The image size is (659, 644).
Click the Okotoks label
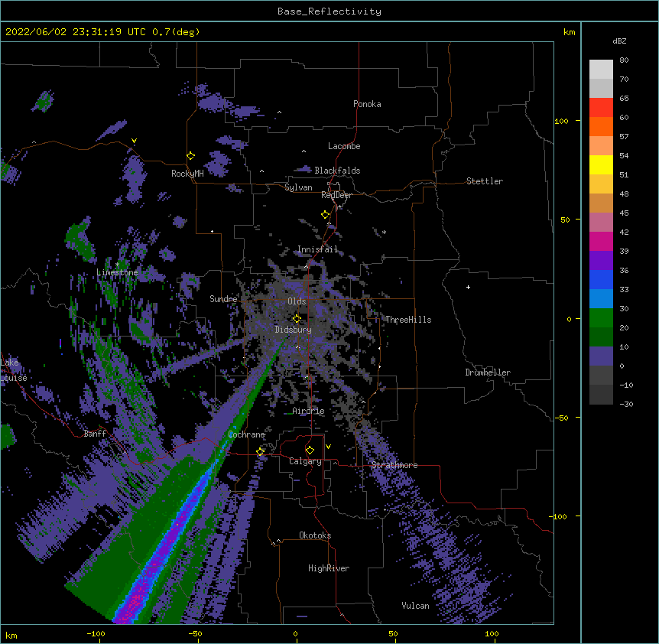click(x=315, y=535)
